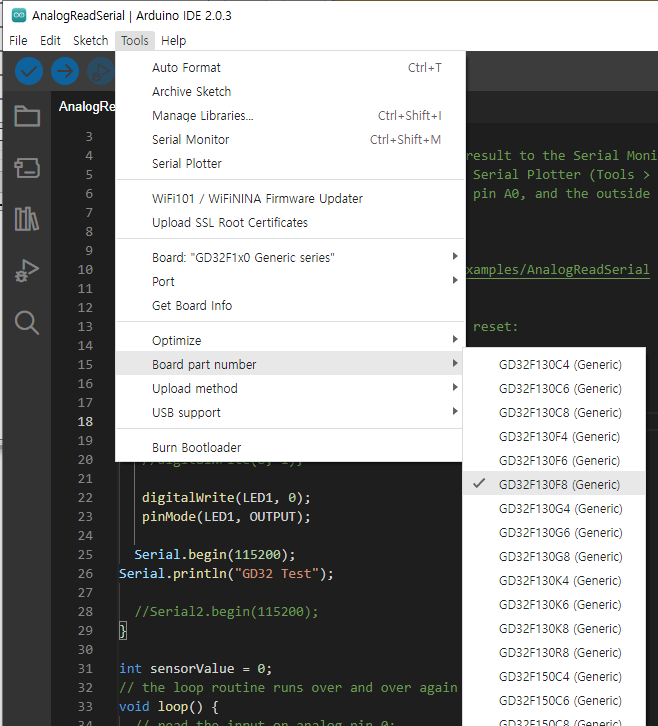658x726 pixels.
Task: Select GD32F130F4 (Generic) part number
Action: tap(554, 437)
